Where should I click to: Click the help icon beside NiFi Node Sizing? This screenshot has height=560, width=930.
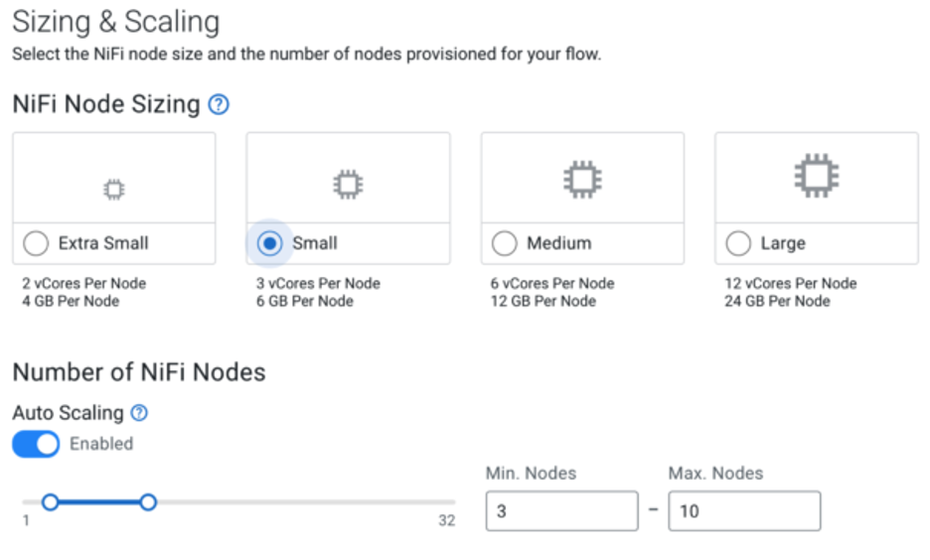click(x=219, y=105)
